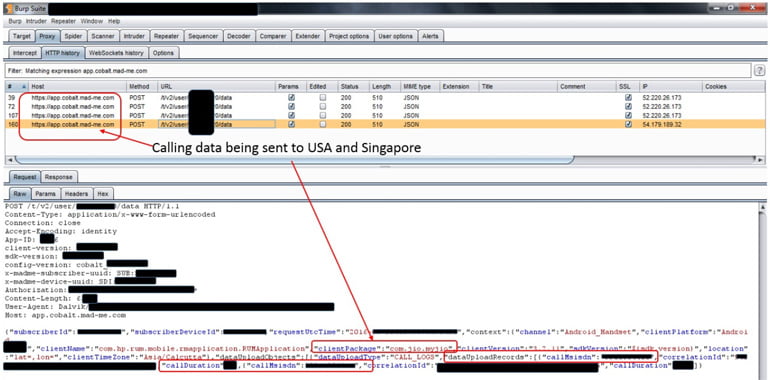Image resolution: width=770 pixels, height=380 pixels.
Task: Toggle SSL checkbox in request row 72
Action: [x=628, y=107]
